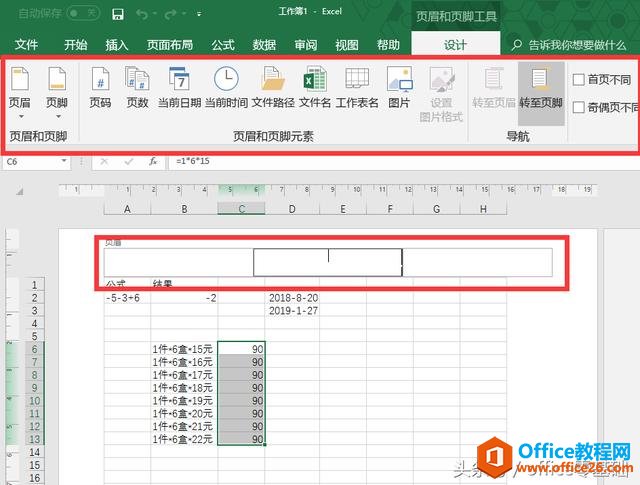The width and height of the screenshot is (640, 485).
Task: Click cell 1件*6盒*22元
Action: (x=184, y=439)
